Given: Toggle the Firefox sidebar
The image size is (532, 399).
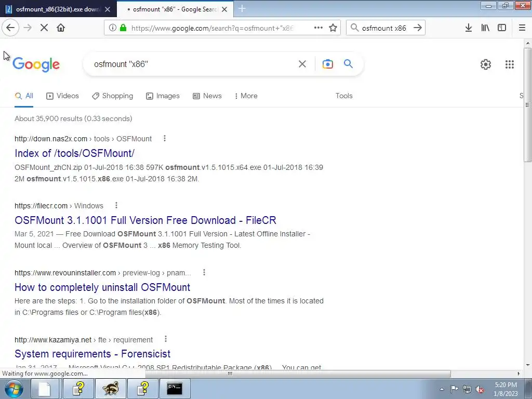Looking at the screenshot, I should point(502,28).
